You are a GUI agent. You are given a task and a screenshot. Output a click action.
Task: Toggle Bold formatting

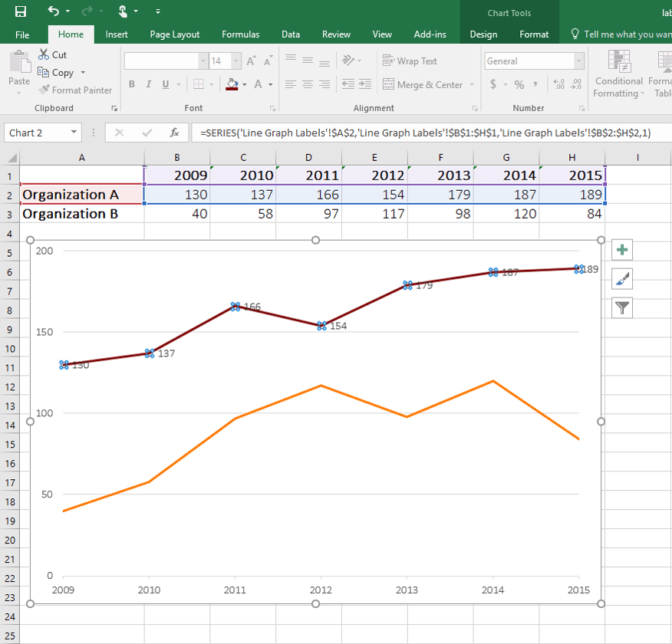pos(132,84)
